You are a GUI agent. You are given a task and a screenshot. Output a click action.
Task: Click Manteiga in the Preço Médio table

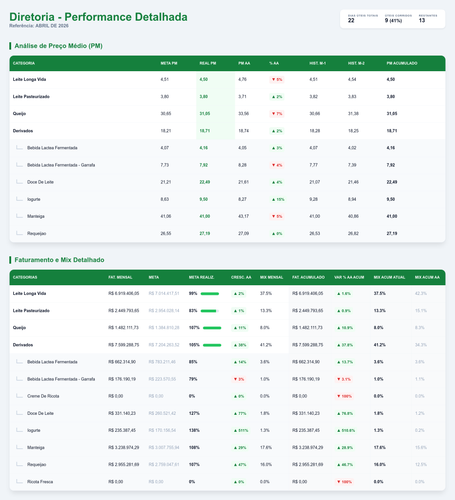pos(36,216)
